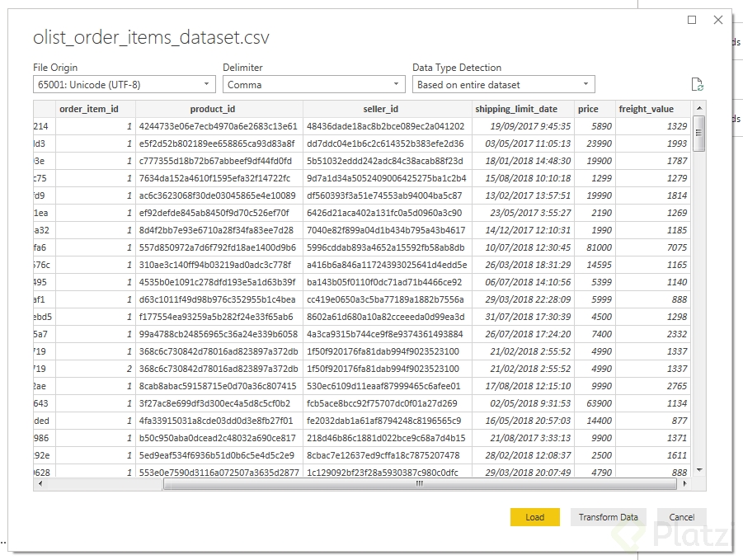Click the horizontal scrollbar left arrow
Screen dimensions: 743x560
click(40, 484)
